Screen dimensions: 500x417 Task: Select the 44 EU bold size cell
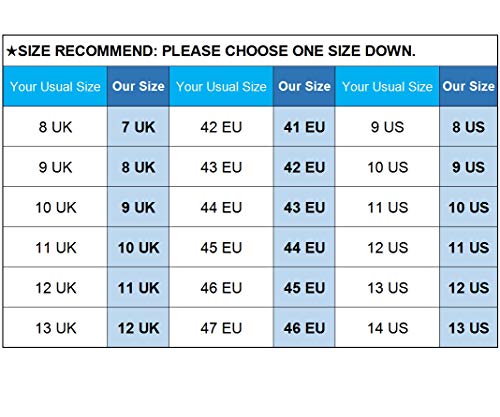coord(304,248)
